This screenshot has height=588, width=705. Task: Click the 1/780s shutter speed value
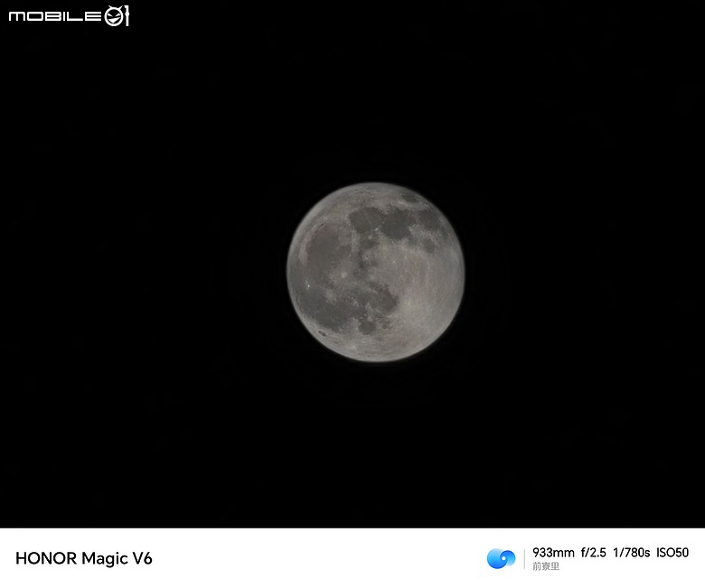(631, 553)
